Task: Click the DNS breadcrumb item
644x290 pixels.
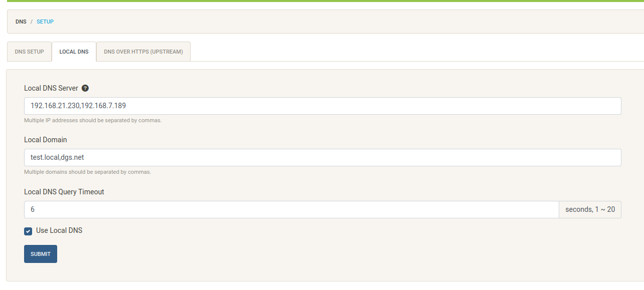Action: 21,22
